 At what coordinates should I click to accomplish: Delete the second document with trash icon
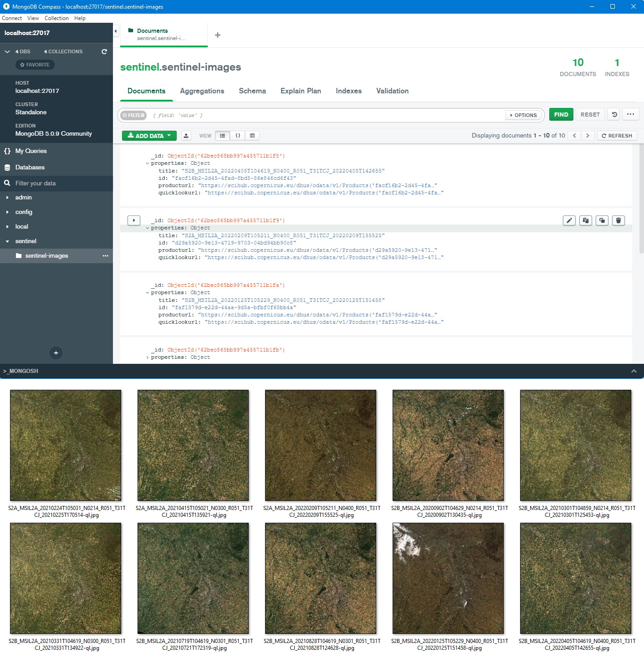tap(618, 220)
